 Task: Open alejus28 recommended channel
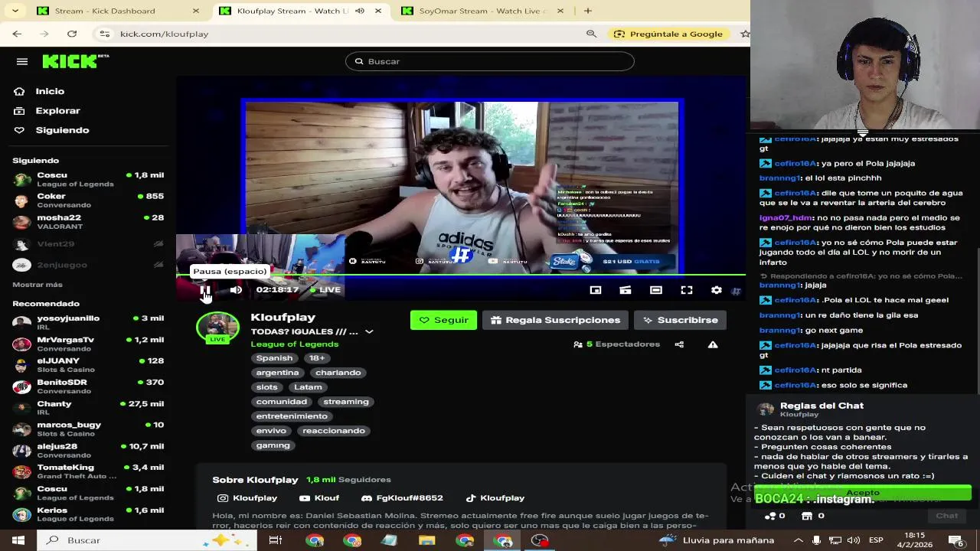89,450
